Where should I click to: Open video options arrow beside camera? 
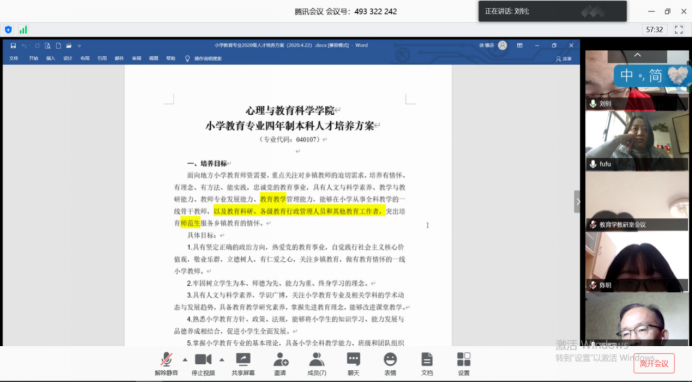tap(221, 360)
